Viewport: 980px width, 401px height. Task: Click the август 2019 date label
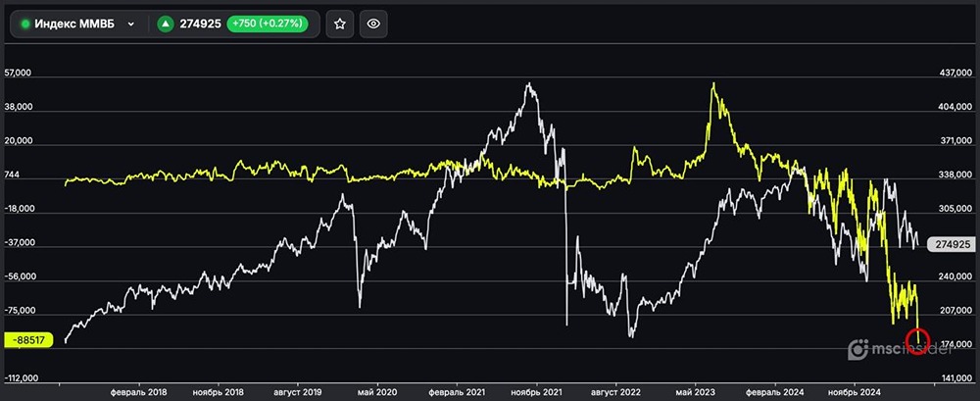(299, 392)
